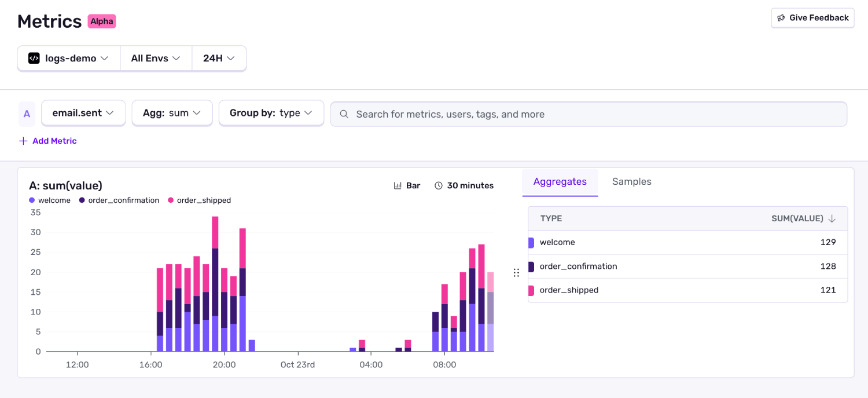Toggle the order_shipped legend entry

pyautogui.click(x=199, y=200)
